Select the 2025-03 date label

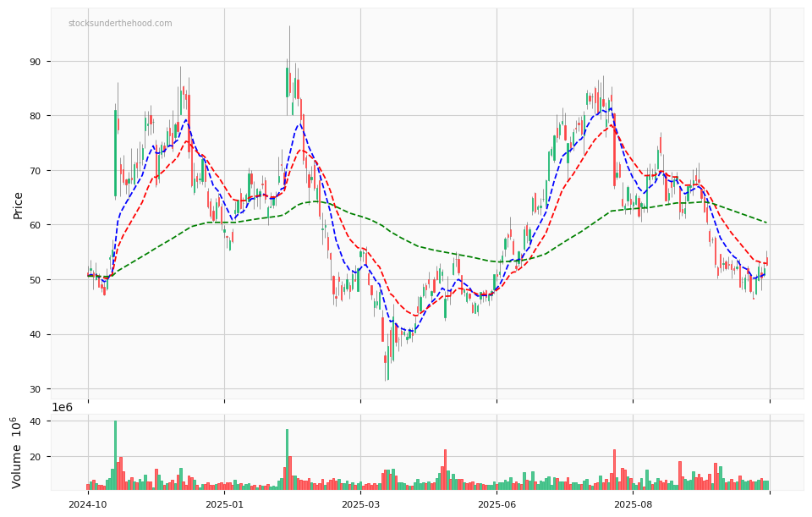[360, 504]
